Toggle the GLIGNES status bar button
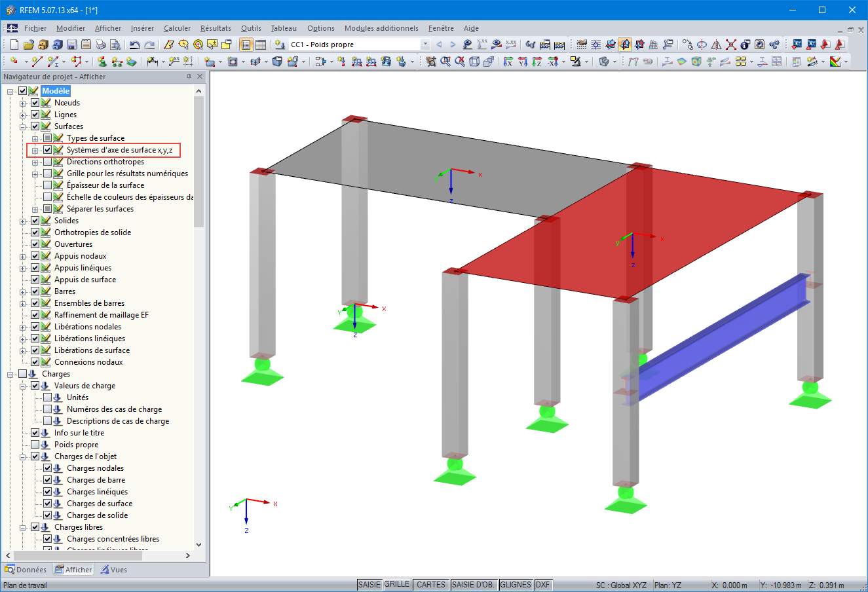The height and width of the screenshot is (592, 868). 516,585
